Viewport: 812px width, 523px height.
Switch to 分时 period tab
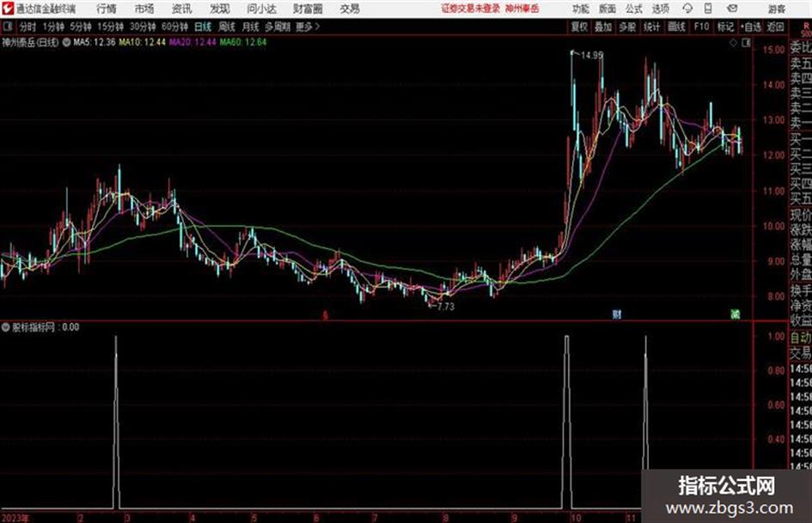28,27
